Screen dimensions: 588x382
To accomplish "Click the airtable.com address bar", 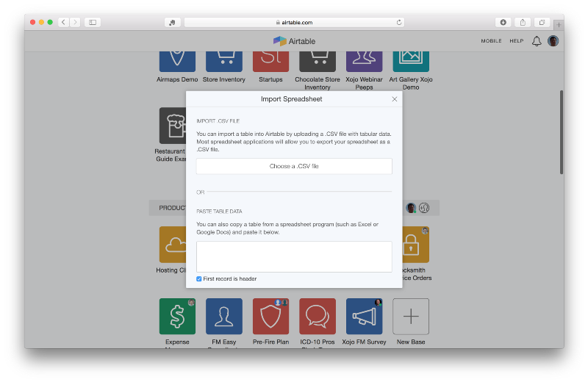I will tap(294, 23).
